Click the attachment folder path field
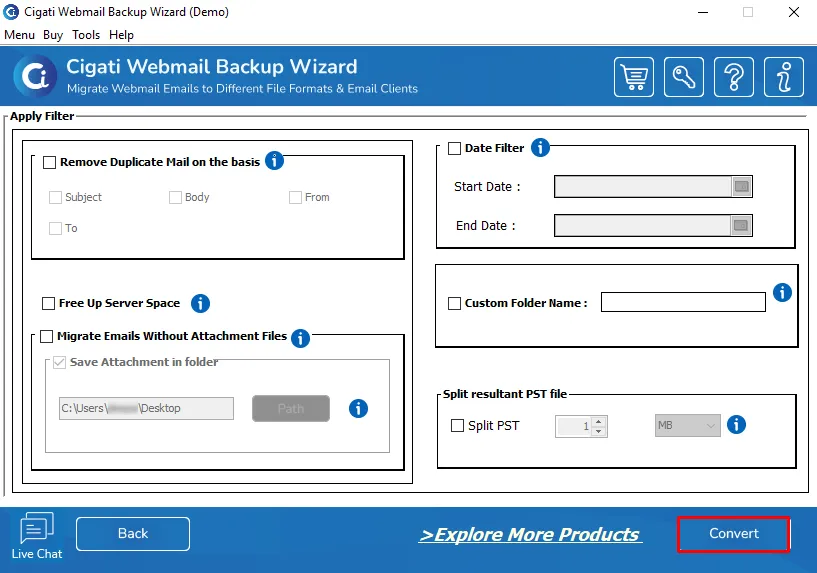 (x=146, y=408)
